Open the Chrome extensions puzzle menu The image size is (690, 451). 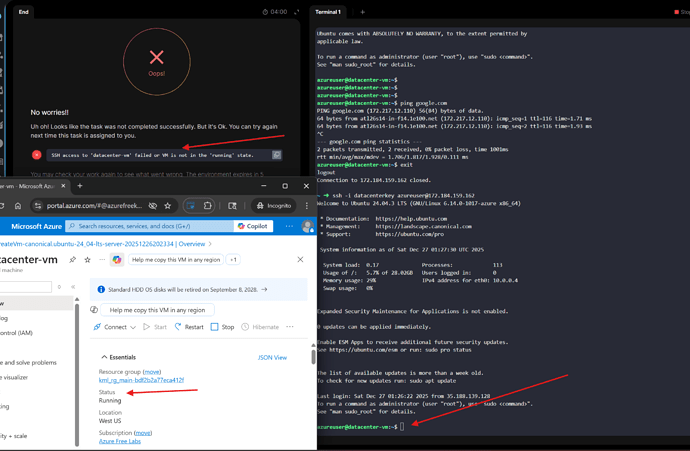pos(207,205)
